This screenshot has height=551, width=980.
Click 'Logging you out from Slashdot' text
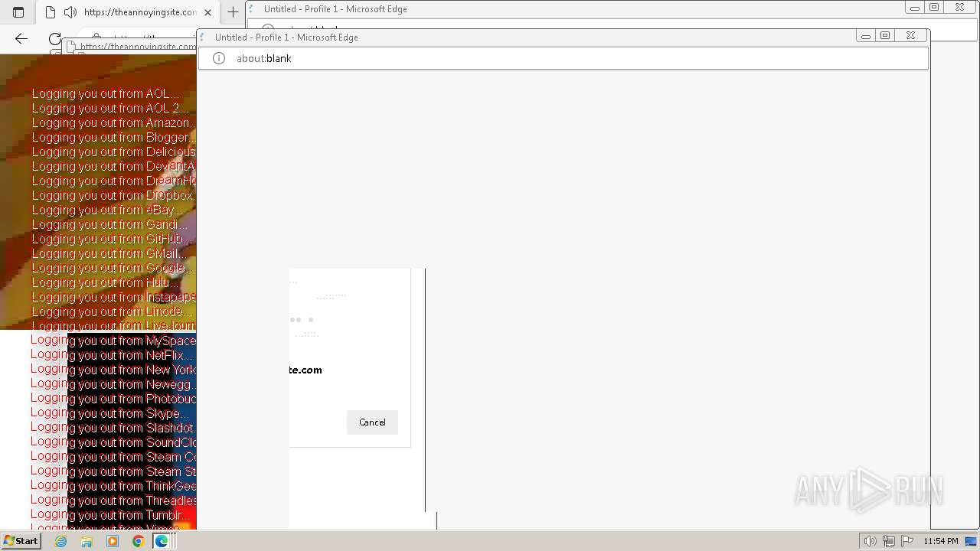tap(113, 428)
